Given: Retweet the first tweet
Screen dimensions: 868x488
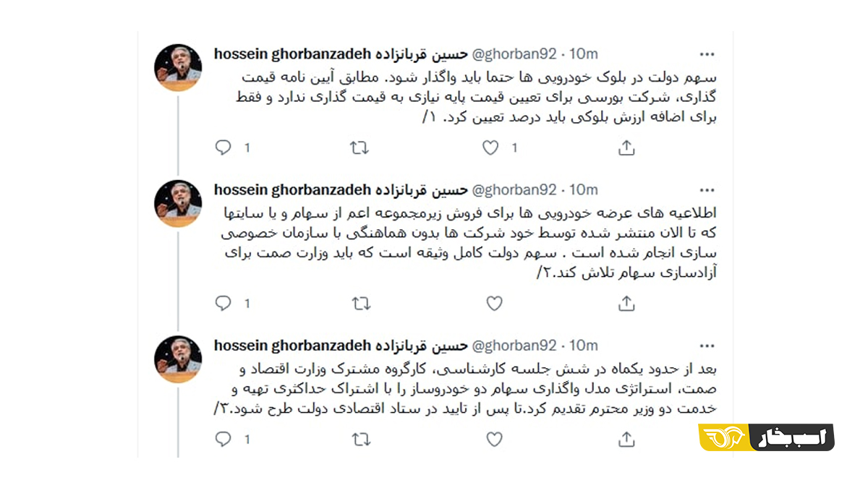Looking at the screenshot, I should coord(359,147).
